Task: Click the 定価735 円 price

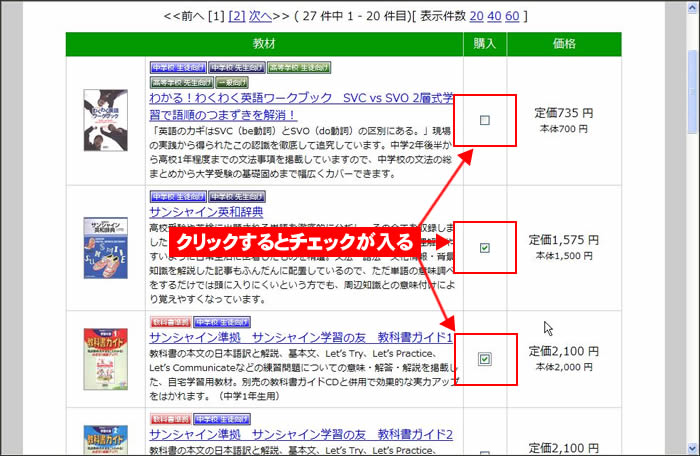Action: pos(564,113)
